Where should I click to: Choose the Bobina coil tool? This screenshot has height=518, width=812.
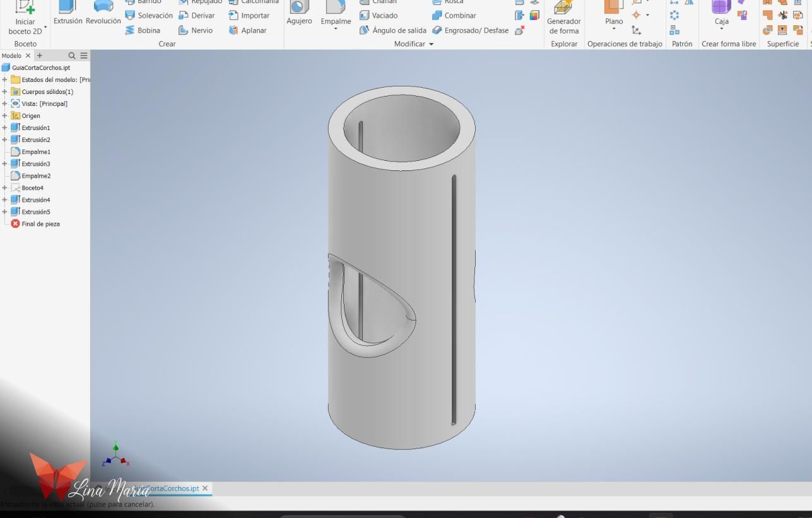click(x=143, y=30)
